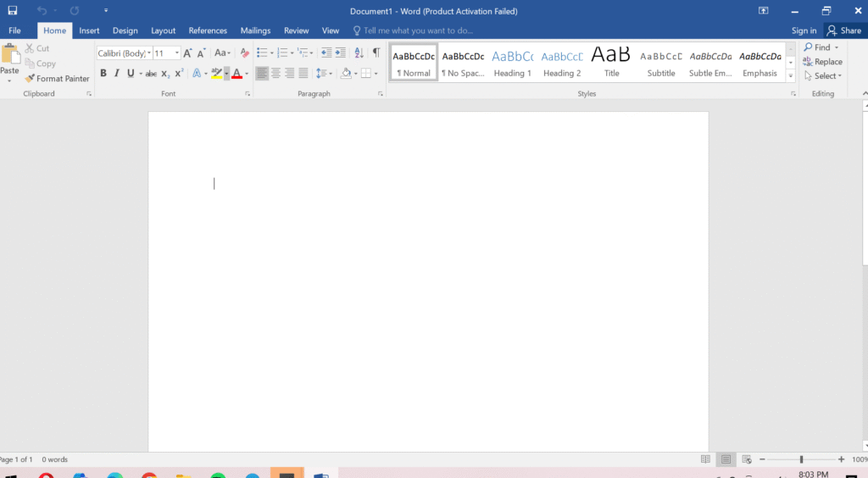This screenshot has height=478, width=868.
Task: Switch to the Insert tab
Action: (x=89, y=31)
